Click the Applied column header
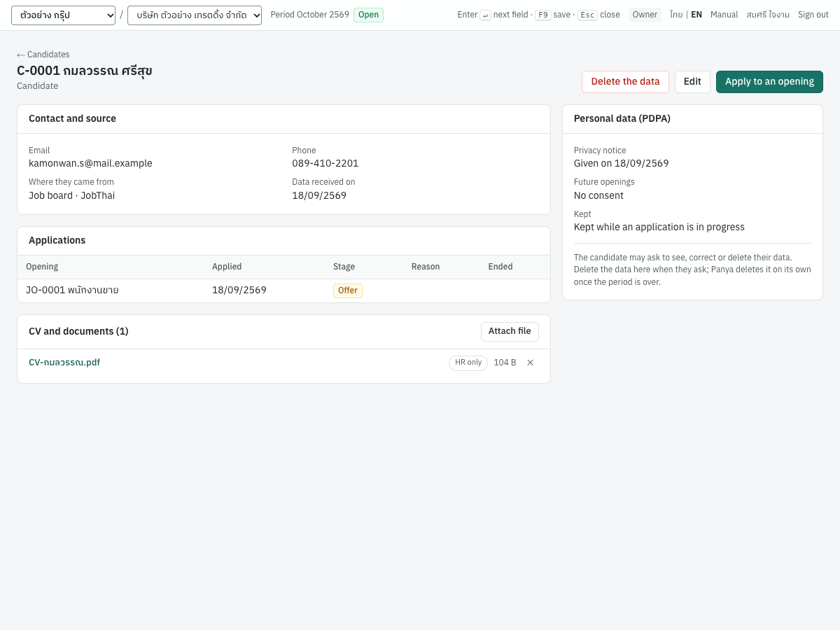The height and width of the screenshot is (630, 840). click(x=227, y=267)
